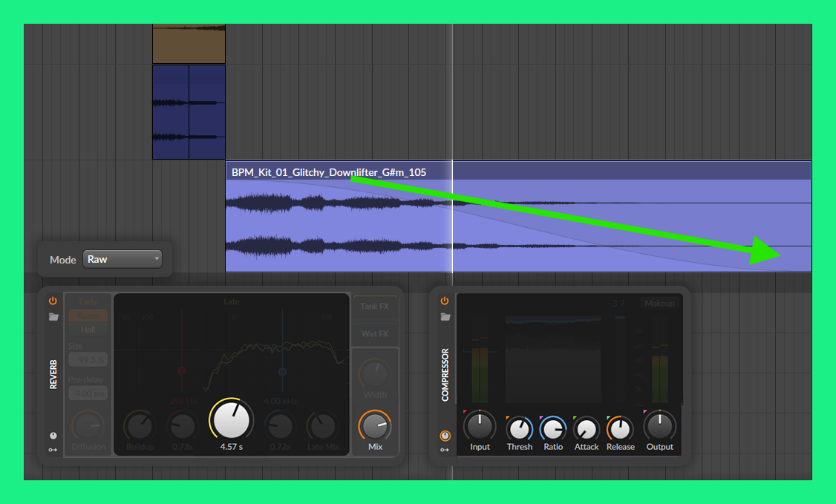Viewport: 836px width, 504px height.
Task: Disable the Compressor with its power icon
Action: coord(445,301)
